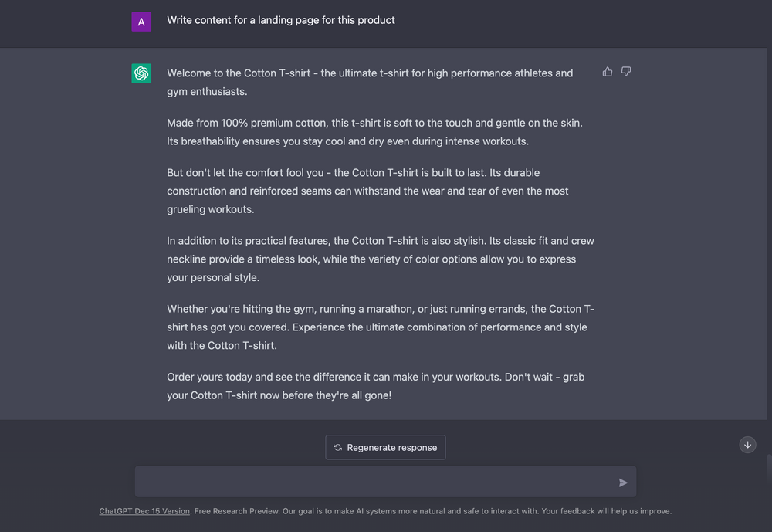The width and height of the screenshot is (772, 532).
Task: Click the empty dark area left of the response
Action: click(x=66, y=232)
